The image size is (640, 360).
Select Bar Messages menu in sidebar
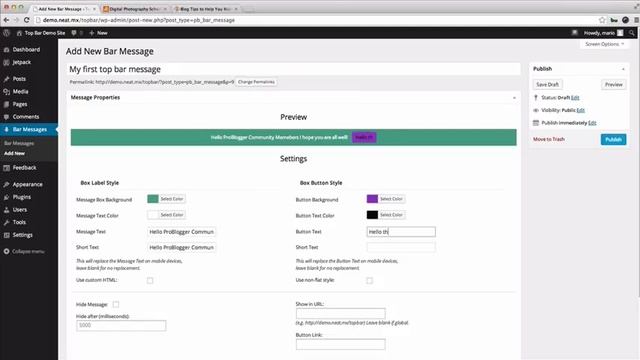[x=29, y=129]
